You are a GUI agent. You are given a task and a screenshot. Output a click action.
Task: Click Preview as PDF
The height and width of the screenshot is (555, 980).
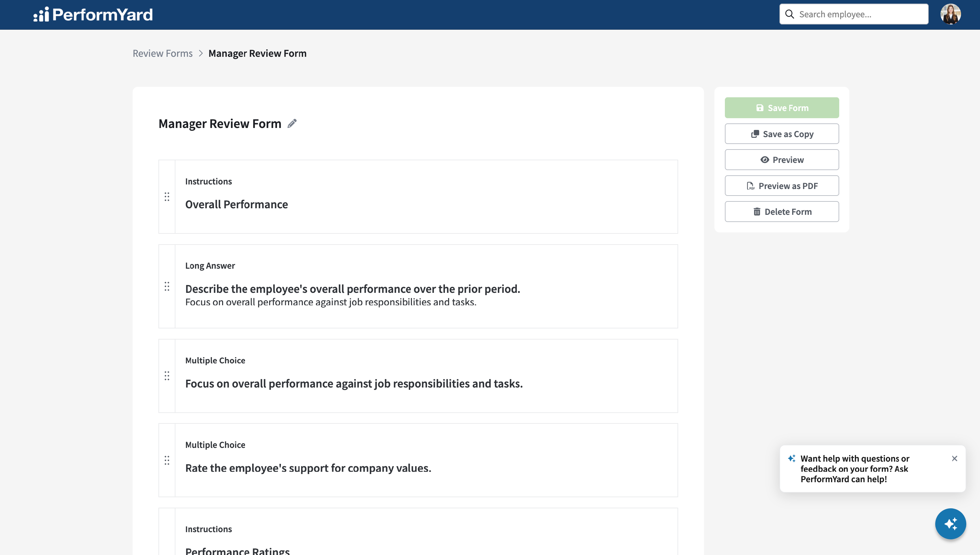782,186
